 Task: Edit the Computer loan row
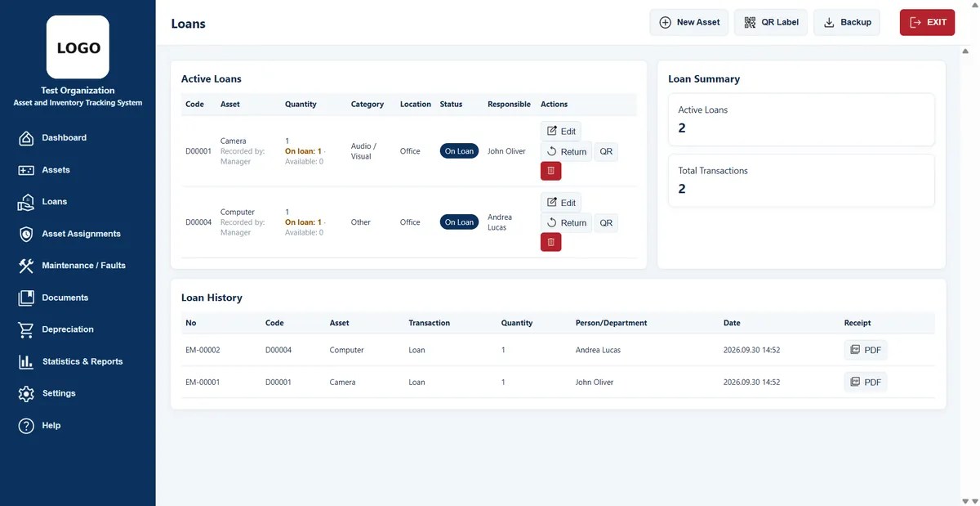(x=561, y=202)
